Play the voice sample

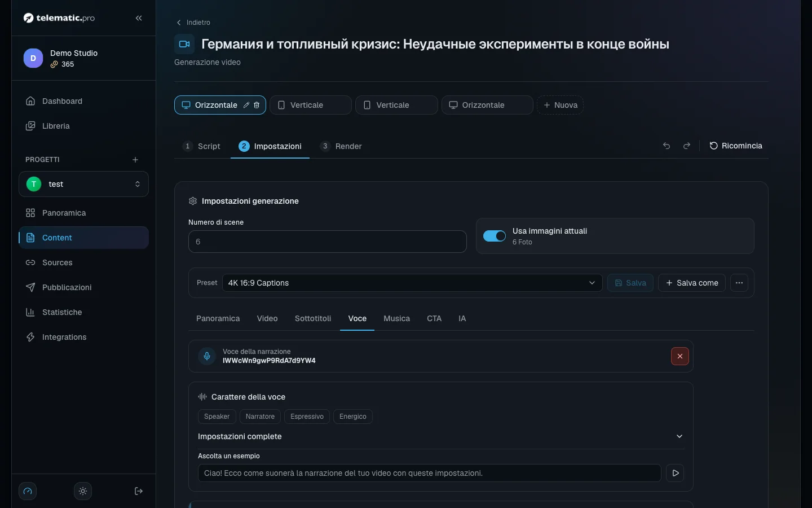tap(675, 473)
